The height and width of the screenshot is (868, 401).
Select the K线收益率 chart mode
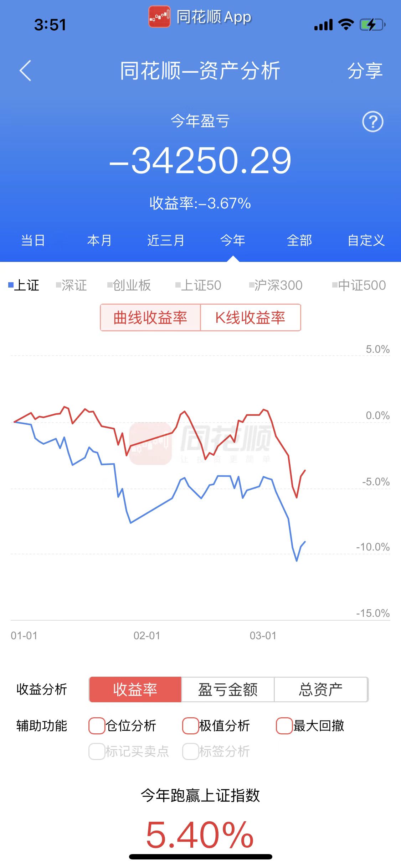251,317
